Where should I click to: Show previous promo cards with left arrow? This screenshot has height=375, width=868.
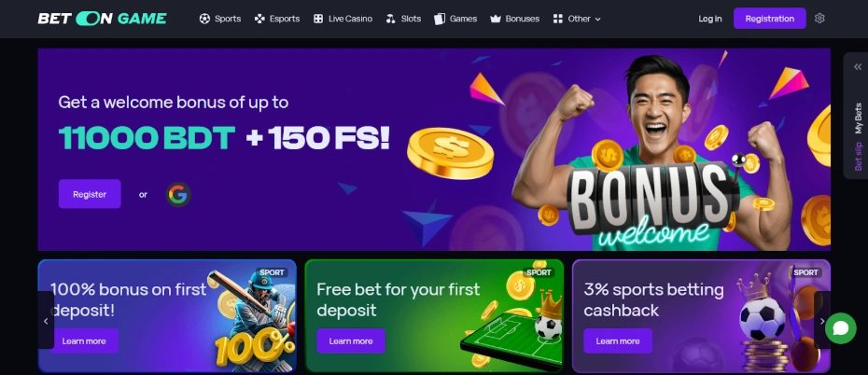[46, 321]
